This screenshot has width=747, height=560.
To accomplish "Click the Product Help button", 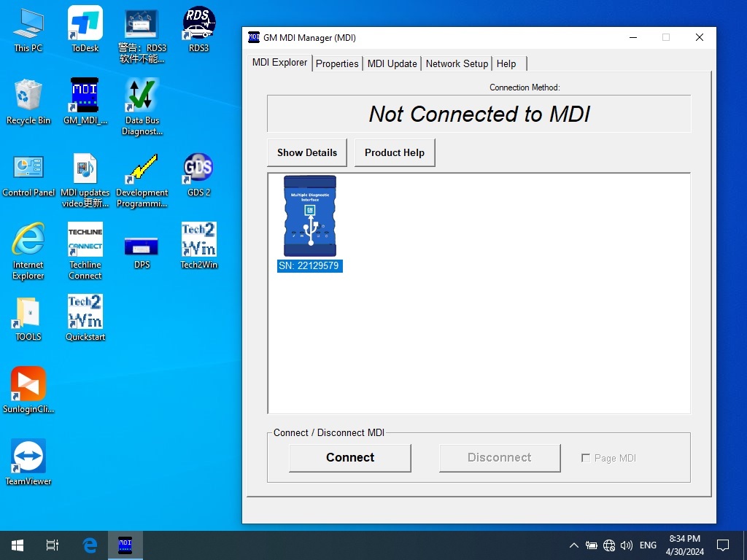I will (395, 153).
